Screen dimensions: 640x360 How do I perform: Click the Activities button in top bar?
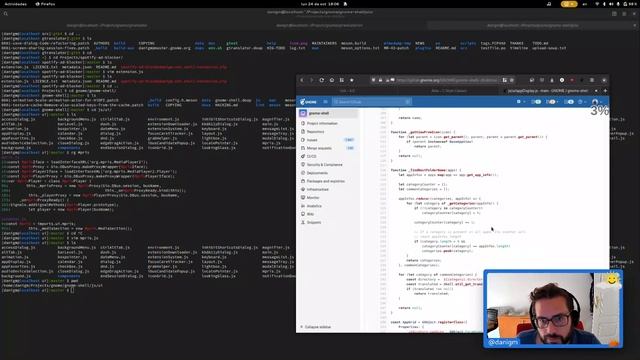tap(16, 4)
